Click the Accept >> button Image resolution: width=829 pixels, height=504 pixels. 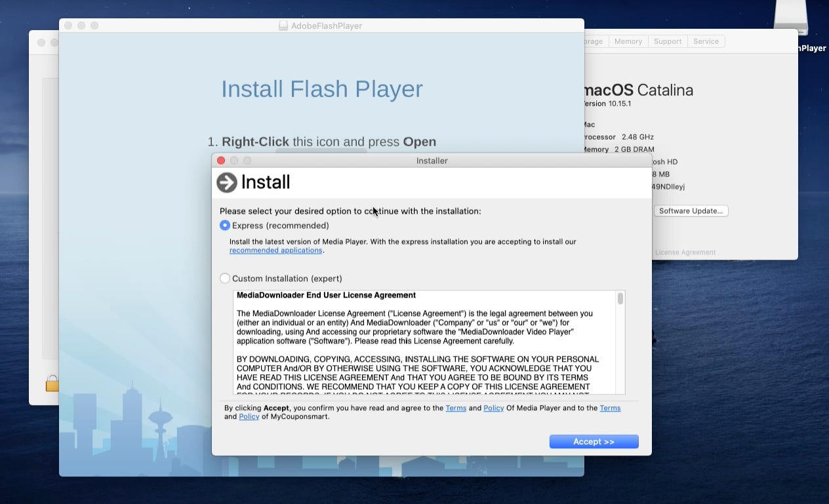594,442
